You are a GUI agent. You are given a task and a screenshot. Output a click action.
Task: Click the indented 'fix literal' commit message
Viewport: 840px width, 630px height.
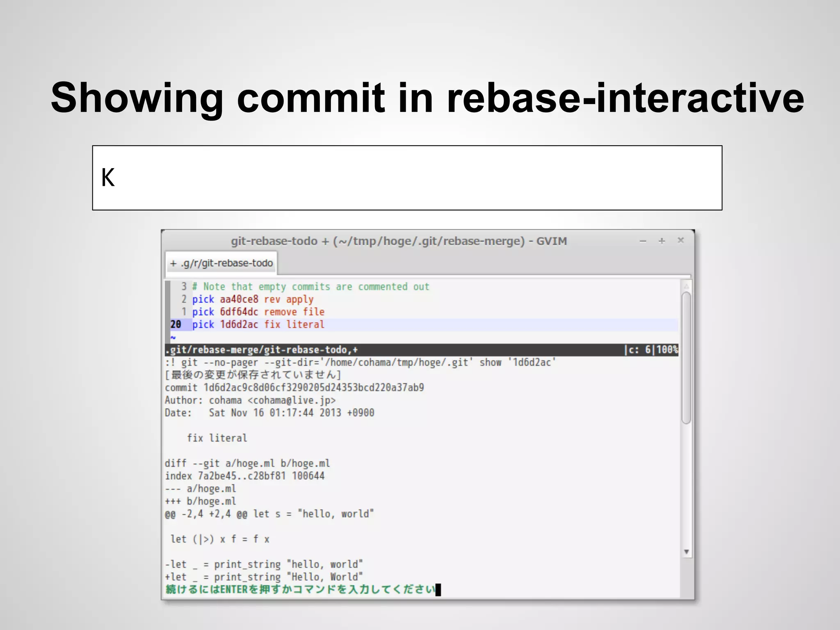coord(217,438)
